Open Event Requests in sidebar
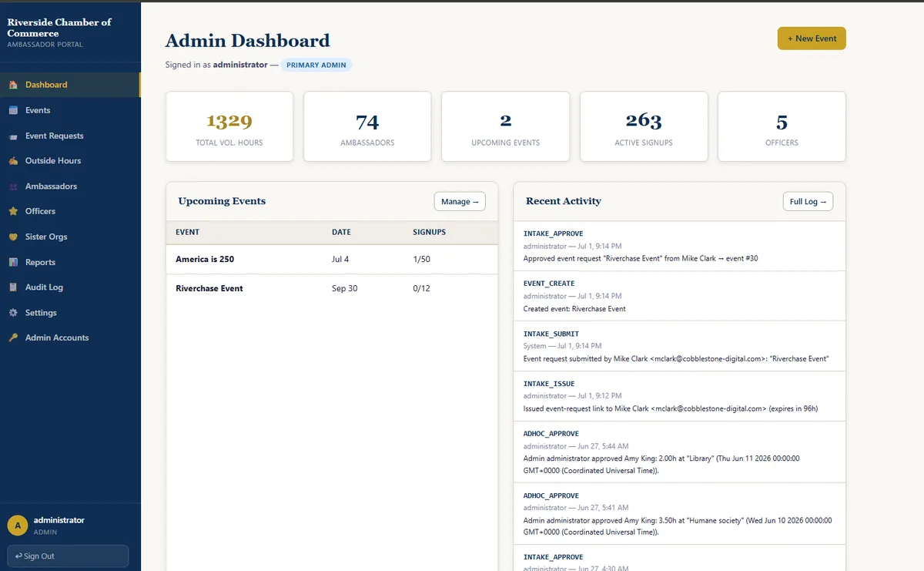The height and width of the screenshot is (571, 924). tap(70, 136)
